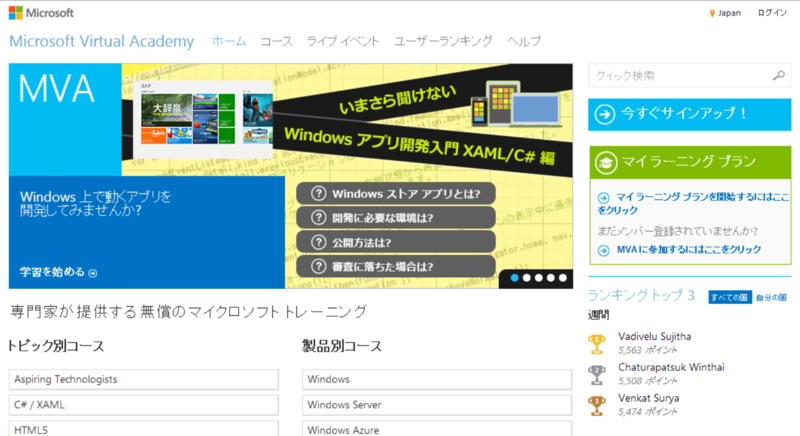Click the 公開方法は? button
The height and width of the screenshot is (436, 800).
coord(396,242)
